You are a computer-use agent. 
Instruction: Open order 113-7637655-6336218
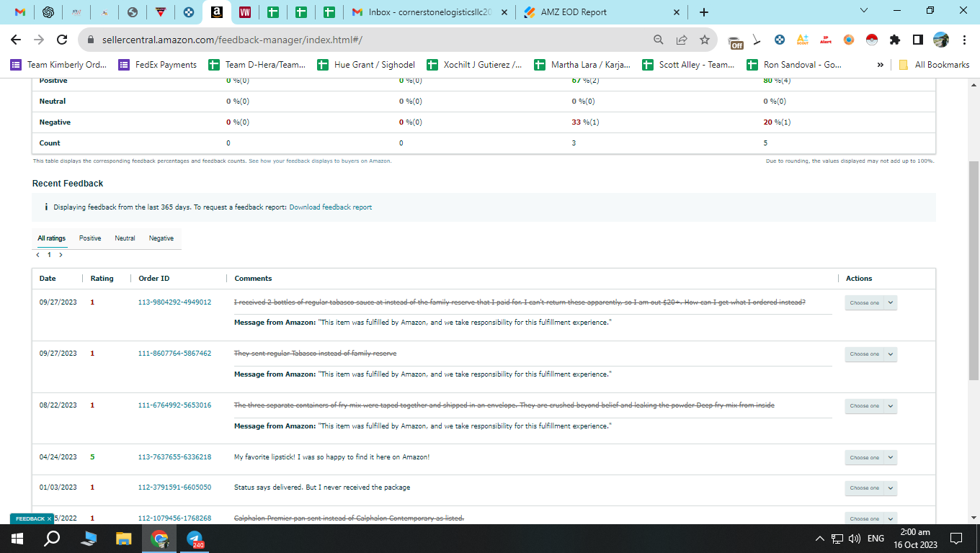click(x=174, y=457)
